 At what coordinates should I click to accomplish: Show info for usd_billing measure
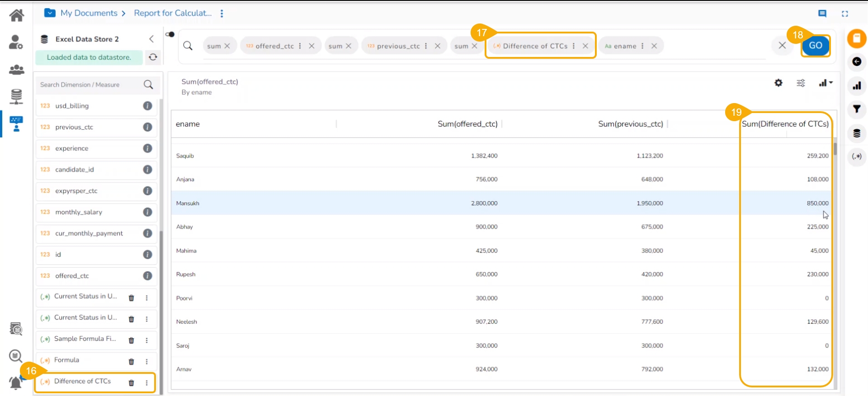pos(147,106)
